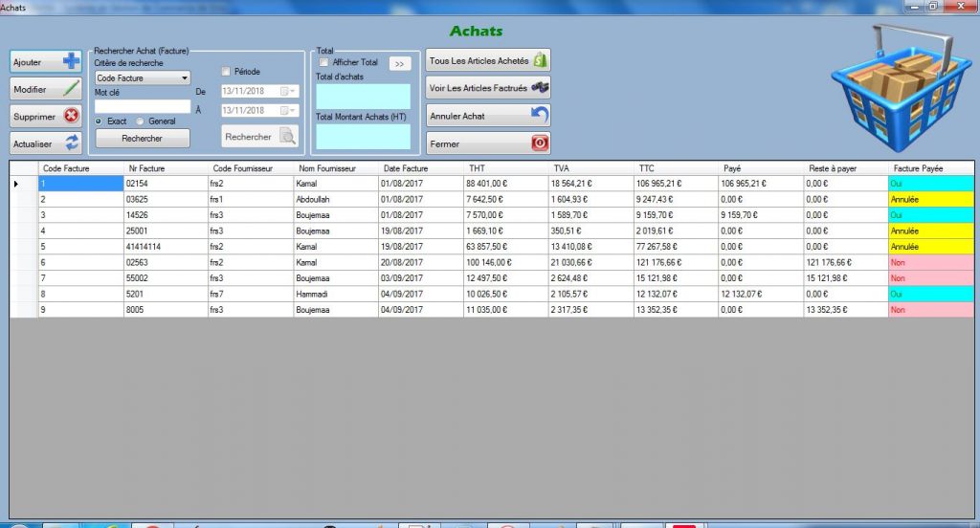Click the >> button beside Afficher Total
This screenshot has width=980, height=528.
[x=399, y=64]
